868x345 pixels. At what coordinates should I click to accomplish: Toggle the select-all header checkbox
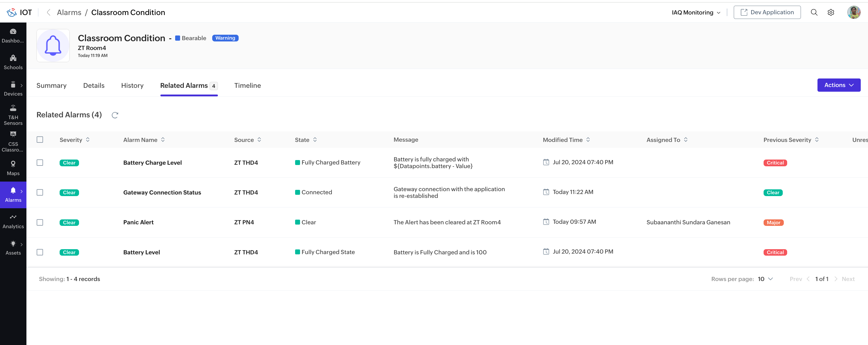point(40,140)
